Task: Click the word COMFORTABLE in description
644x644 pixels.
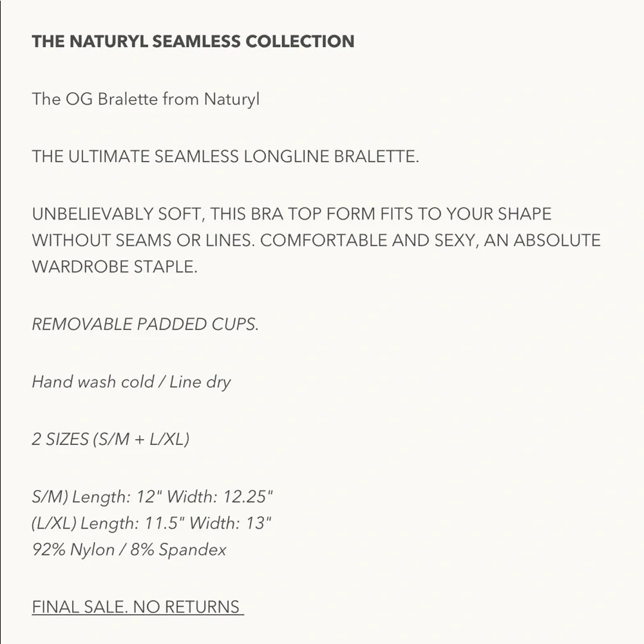Action: 324,240
